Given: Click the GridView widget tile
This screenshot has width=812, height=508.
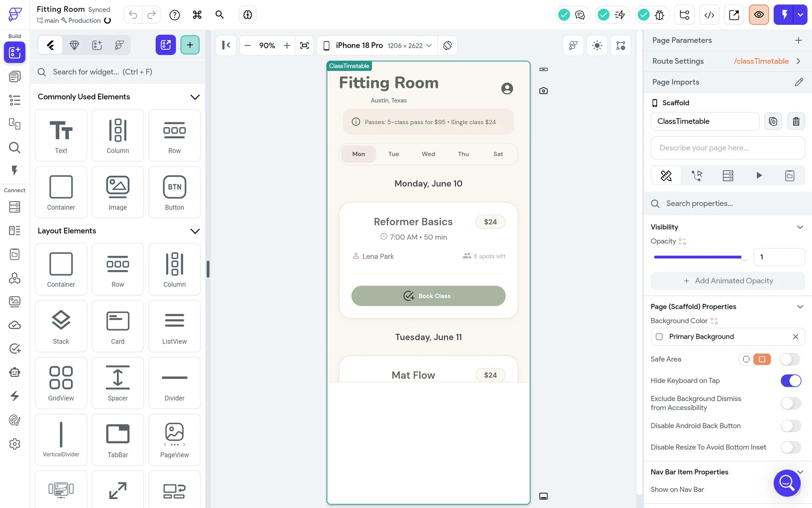Looking at the screenshot, I should tap(61, 383).
